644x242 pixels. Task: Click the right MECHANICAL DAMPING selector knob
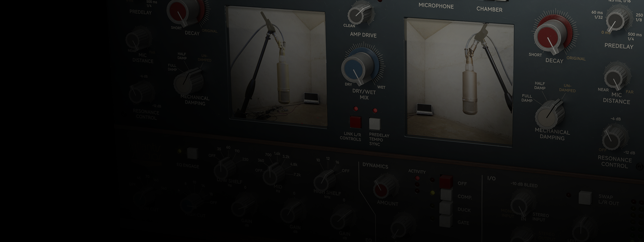pos(549,115)
